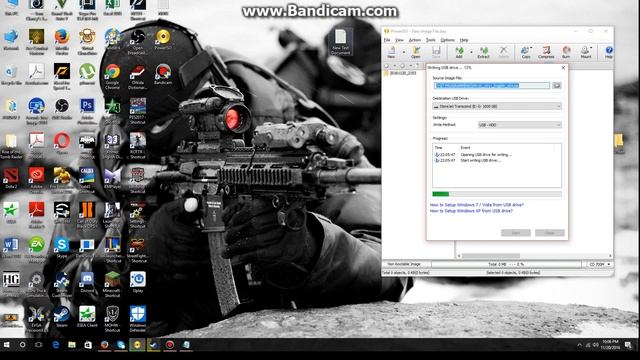Expand the New button dropdown arrow

(404, 52)
